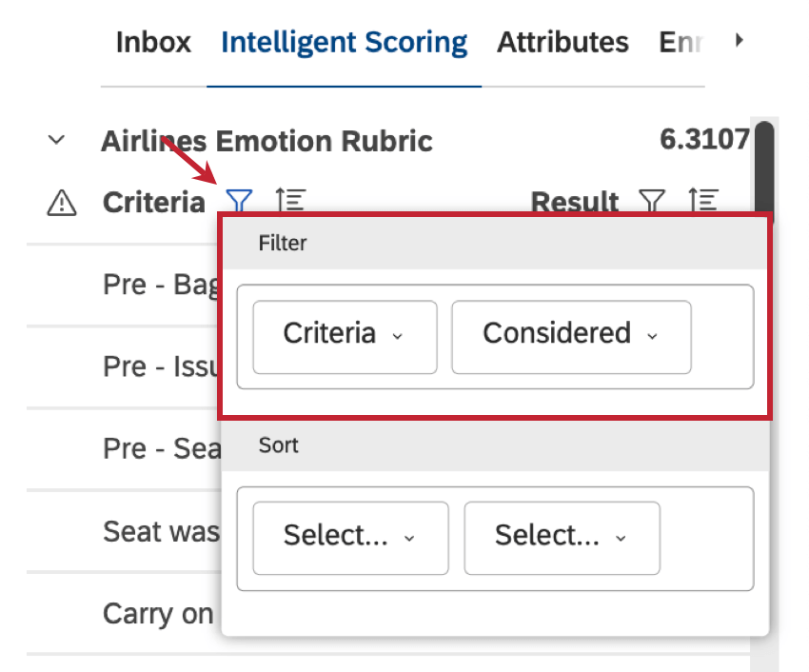Open the partially hidden Enr tab

coord(681,43)
